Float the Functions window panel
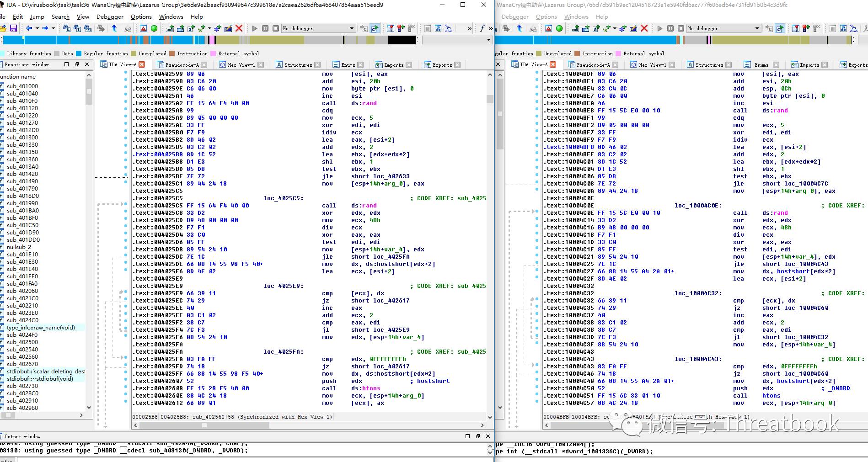The width and height of the screenshot is (868, 462). click(77, 64)
